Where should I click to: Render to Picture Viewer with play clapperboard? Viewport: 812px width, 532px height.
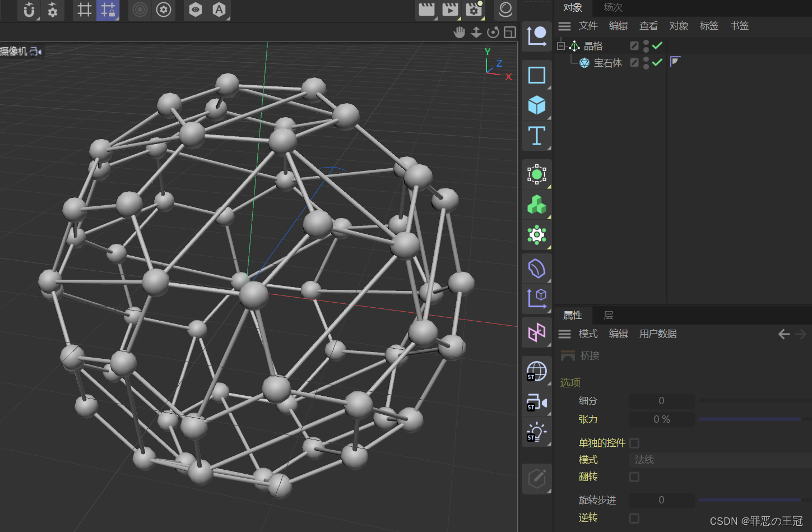click(x=450, y=10)
